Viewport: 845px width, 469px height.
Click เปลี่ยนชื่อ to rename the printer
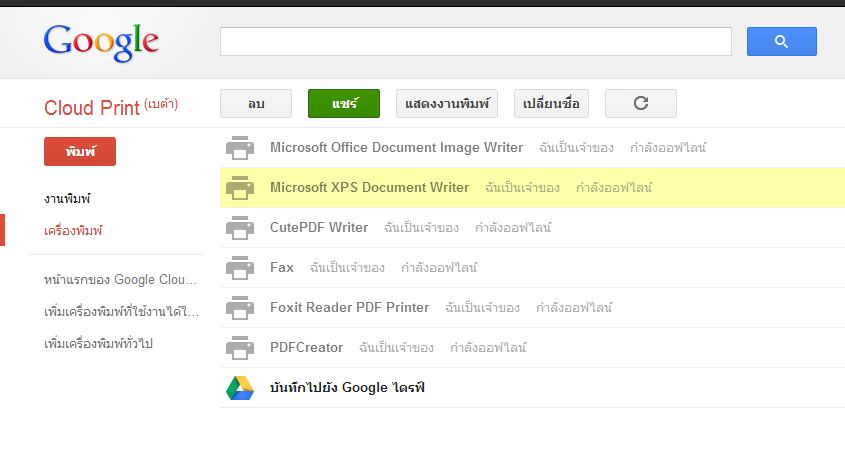click(x=551, y=104)
